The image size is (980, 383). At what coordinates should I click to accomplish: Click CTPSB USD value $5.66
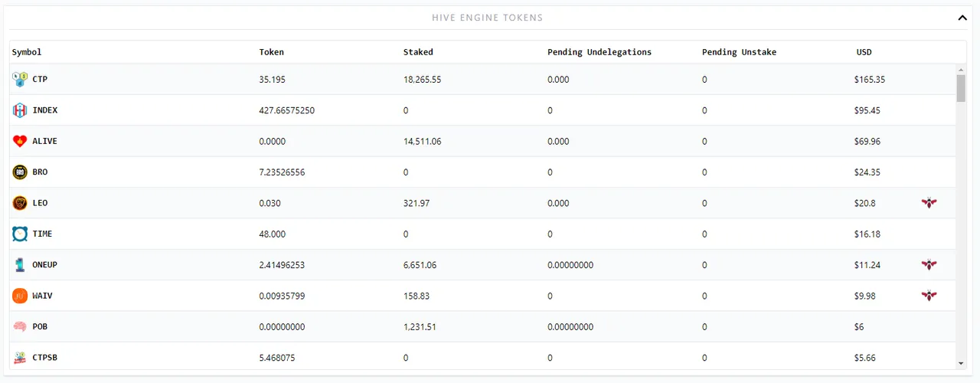865,358
